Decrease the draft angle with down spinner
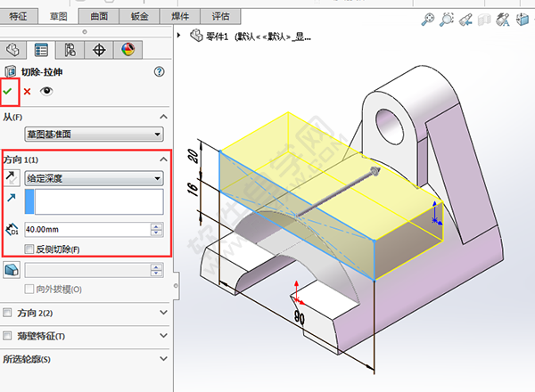The height and width of the screenshot is (392, 535). [x=157, y=274]
